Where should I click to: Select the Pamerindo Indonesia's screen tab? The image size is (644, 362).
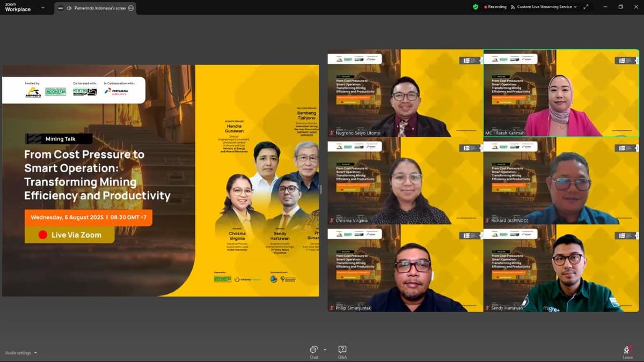(97, 8)
